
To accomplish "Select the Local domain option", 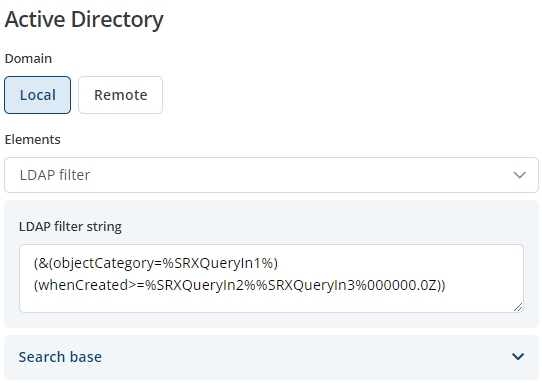I will pyautogui.click(x=37, y=95).
